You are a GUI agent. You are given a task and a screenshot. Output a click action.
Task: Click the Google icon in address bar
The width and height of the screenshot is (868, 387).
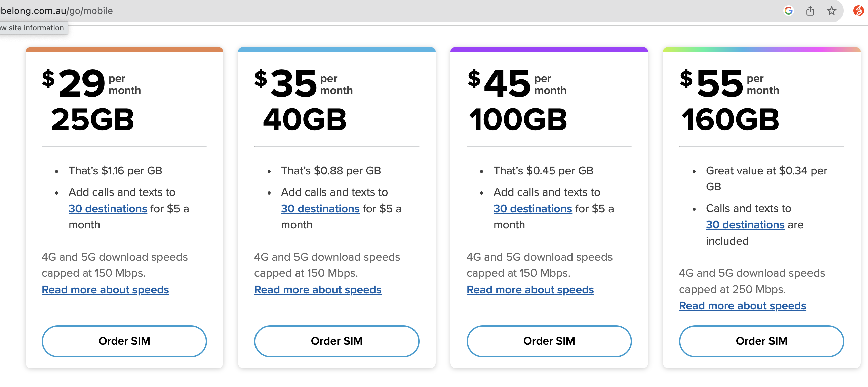coord(788,11)
